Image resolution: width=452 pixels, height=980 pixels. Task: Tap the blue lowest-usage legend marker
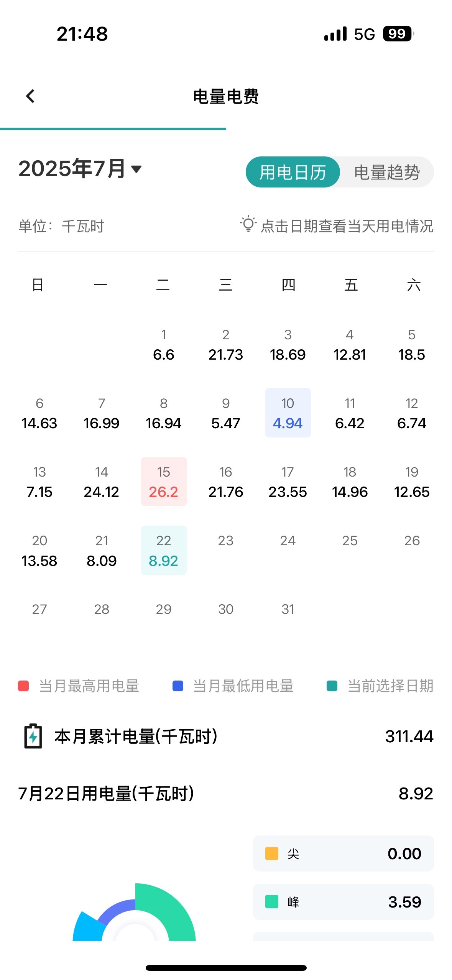178,686
